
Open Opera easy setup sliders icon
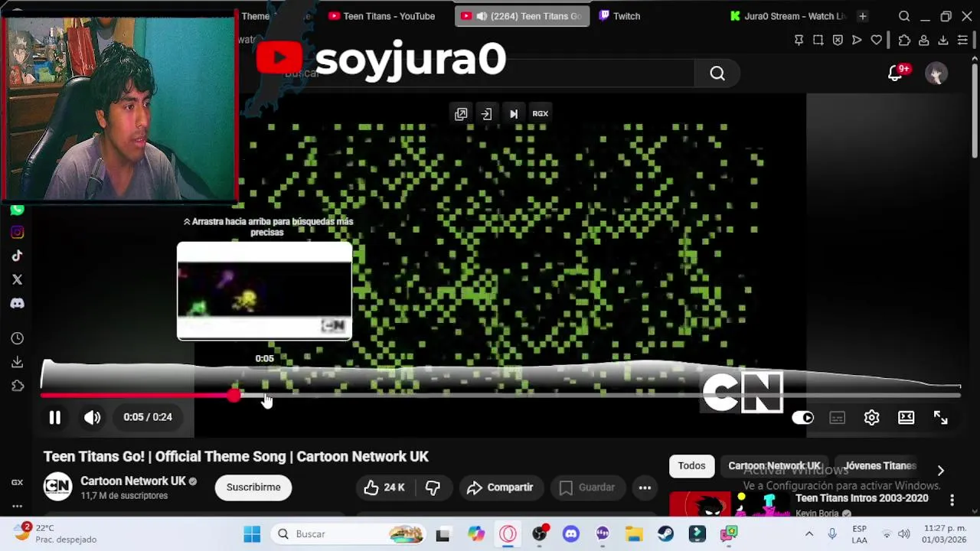pos(963,40)
